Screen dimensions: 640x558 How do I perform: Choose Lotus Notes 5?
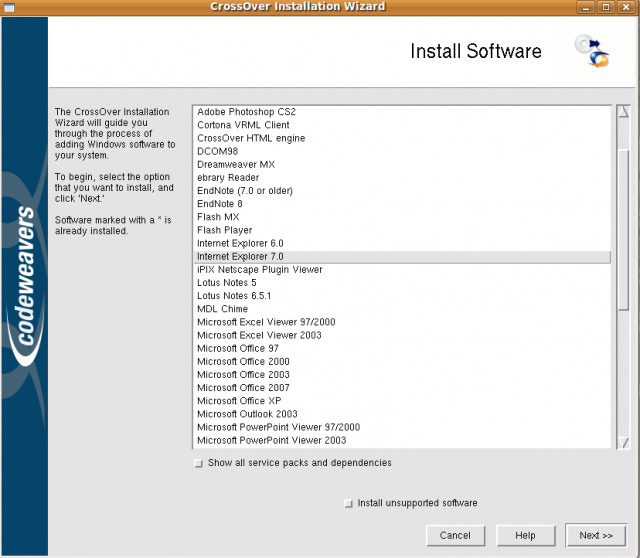click(x=402, y=282)
